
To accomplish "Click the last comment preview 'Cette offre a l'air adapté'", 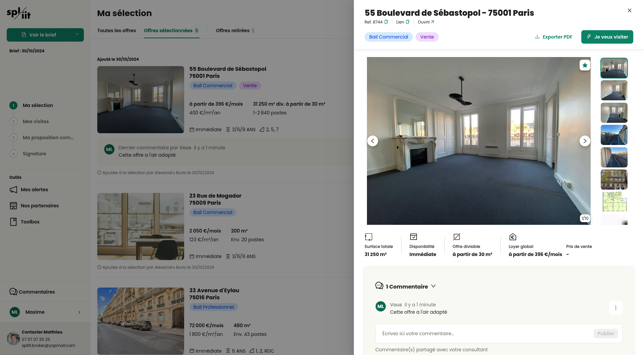I will click(x=147, y=155).
